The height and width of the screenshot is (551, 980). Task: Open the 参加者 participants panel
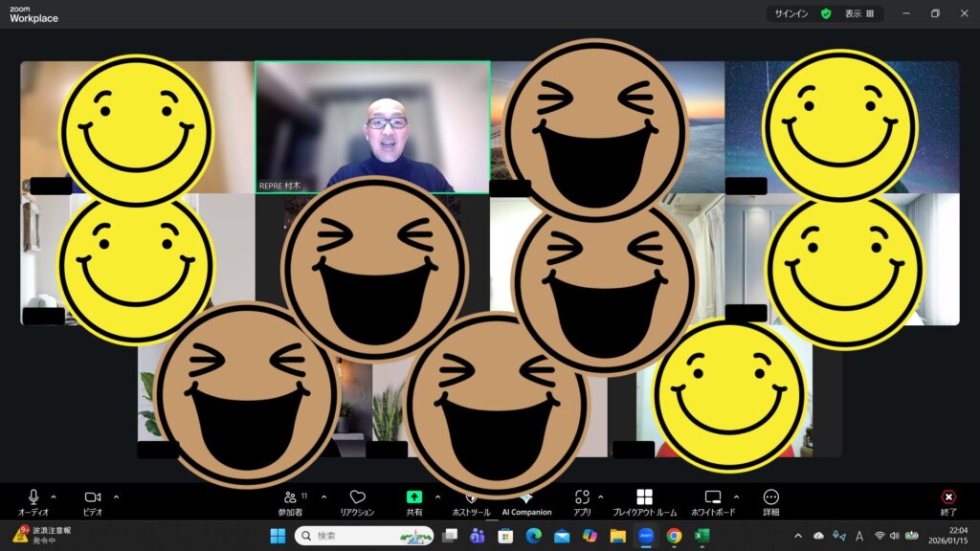click(291, 497)
